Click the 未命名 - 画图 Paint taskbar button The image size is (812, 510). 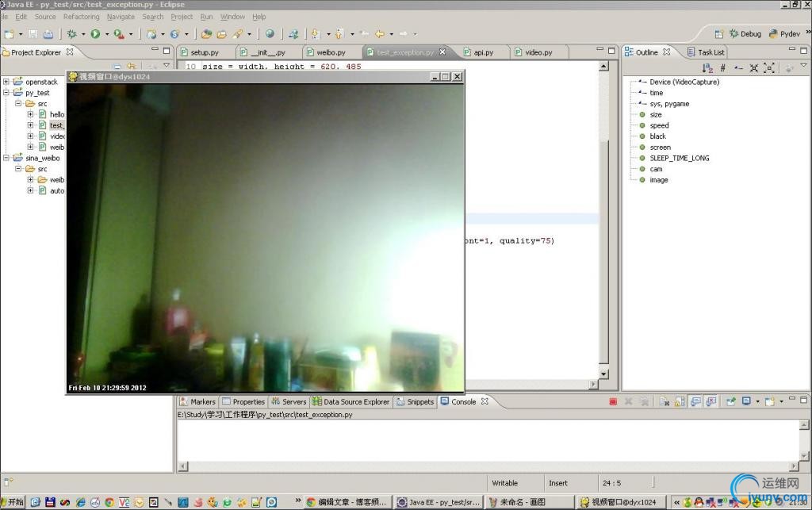click(x=529, y=502)
